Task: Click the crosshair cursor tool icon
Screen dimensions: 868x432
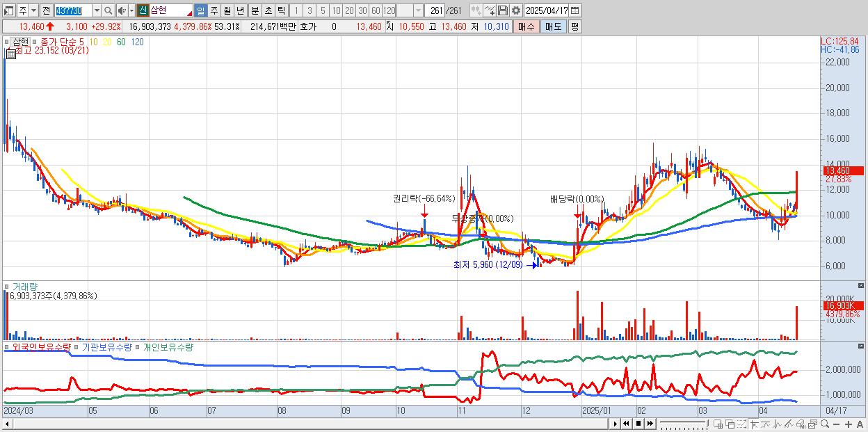Action: pyautogui.click(x=755, y=424)
